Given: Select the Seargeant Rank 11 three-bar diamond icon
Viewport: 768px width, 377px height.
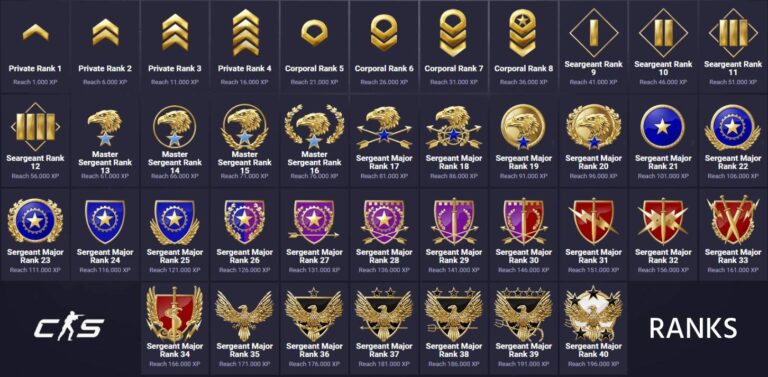Looking at the screenshot, I should point(733,33).
